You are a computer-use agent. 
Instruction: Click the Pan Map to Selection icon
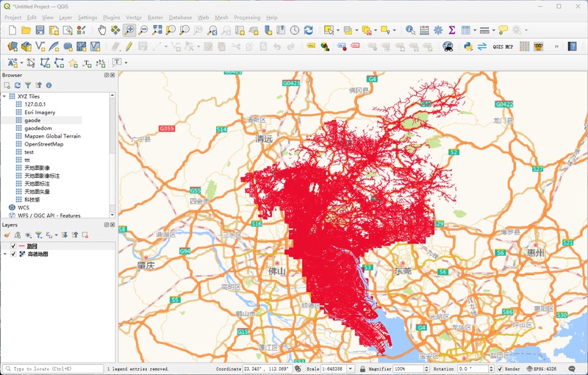coord(115,30)
